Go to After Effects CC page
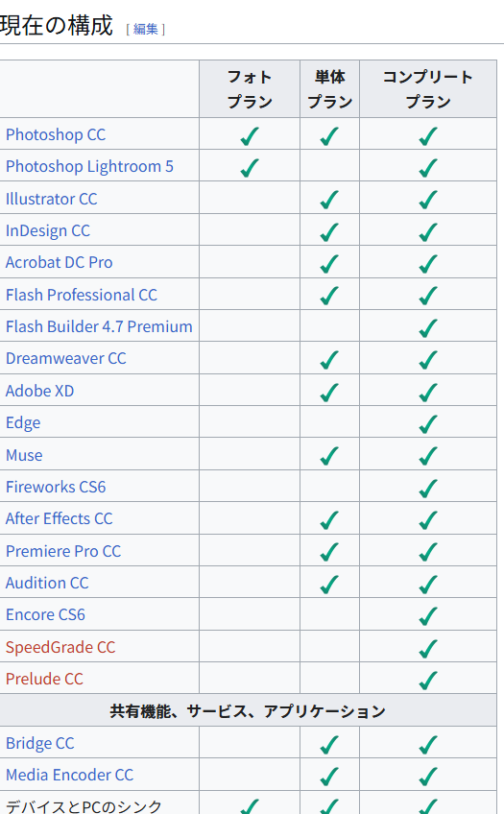Viewport: 504px width, 814px height. 60,518
